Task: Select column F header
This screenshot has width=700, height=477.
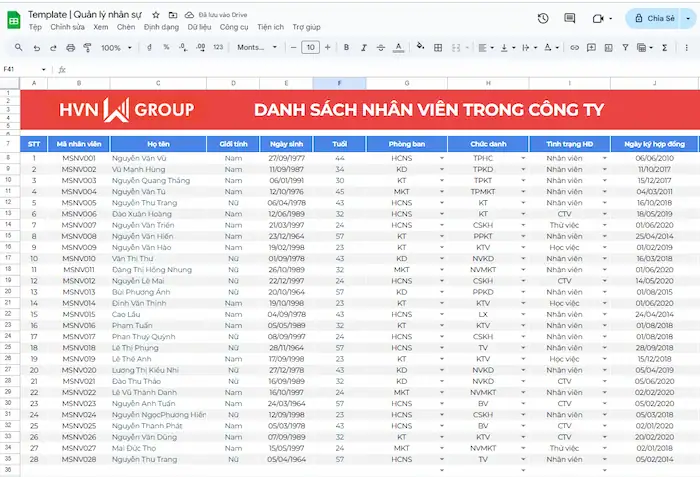Action: point(339,83)
